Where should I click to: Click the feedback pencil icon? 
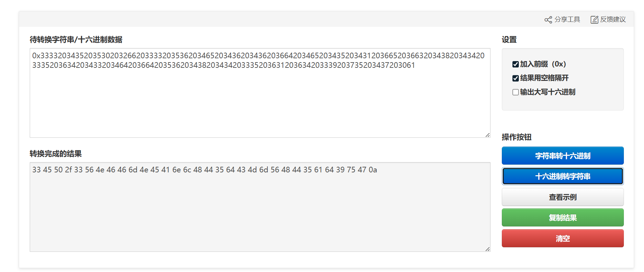click(594, 20)
